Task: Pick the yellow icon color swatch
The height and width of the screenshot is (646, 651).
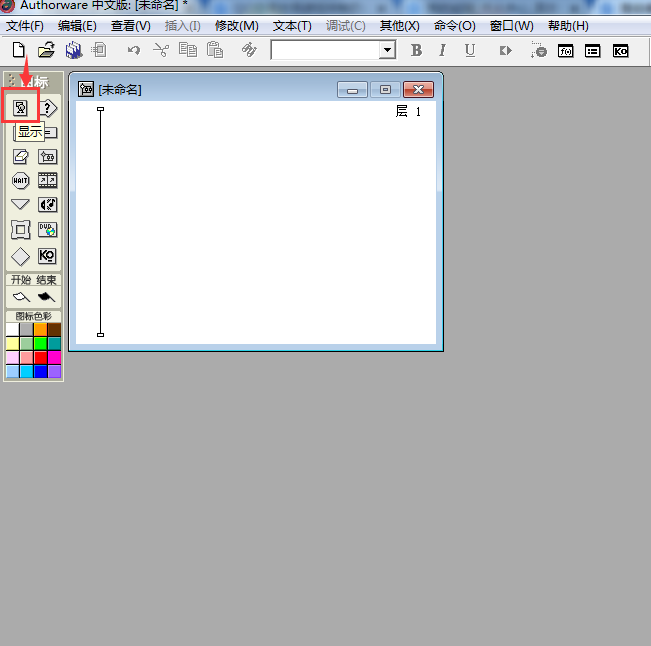Action: [12, 344]
